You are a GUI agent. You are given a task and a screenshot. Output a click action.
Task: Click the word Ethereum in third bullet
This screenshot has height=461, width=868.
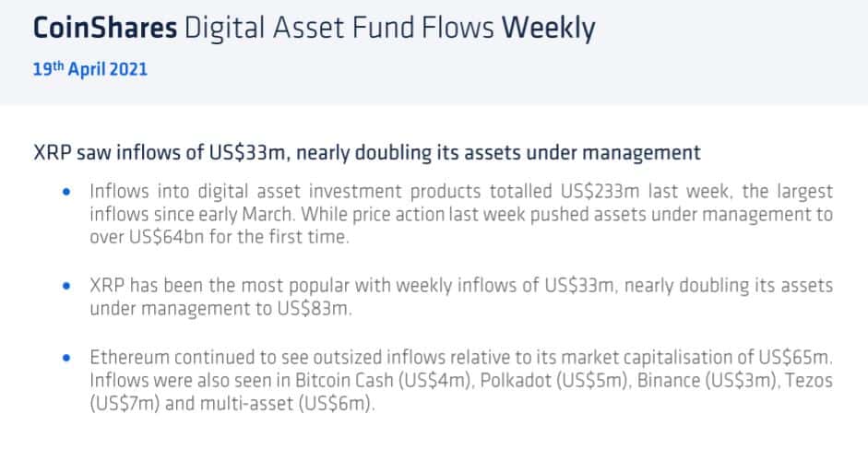(x=128, y=358)
